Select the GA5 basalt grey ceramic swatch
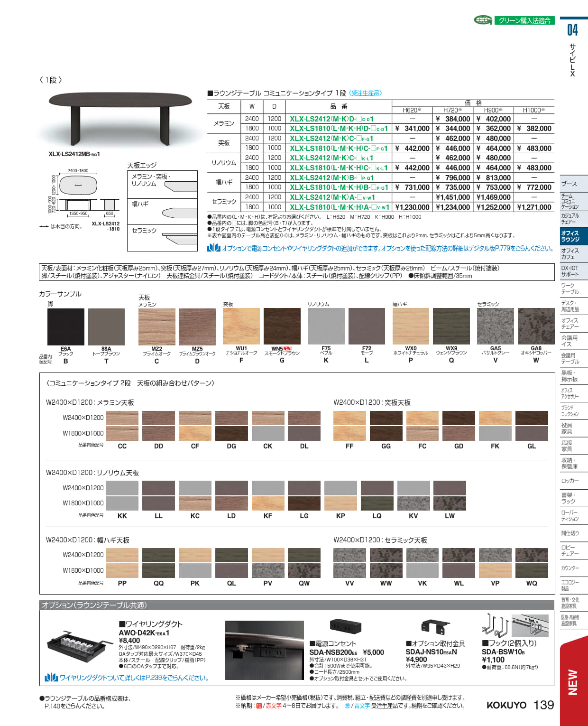This screenshot has width=588, height=726. pyautogui.click(x=496, y=326)
